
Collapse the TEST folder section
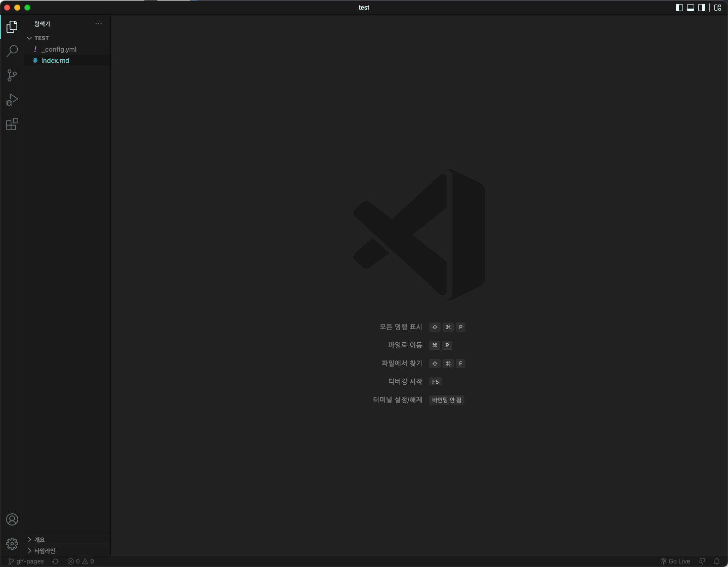point(67,38)
